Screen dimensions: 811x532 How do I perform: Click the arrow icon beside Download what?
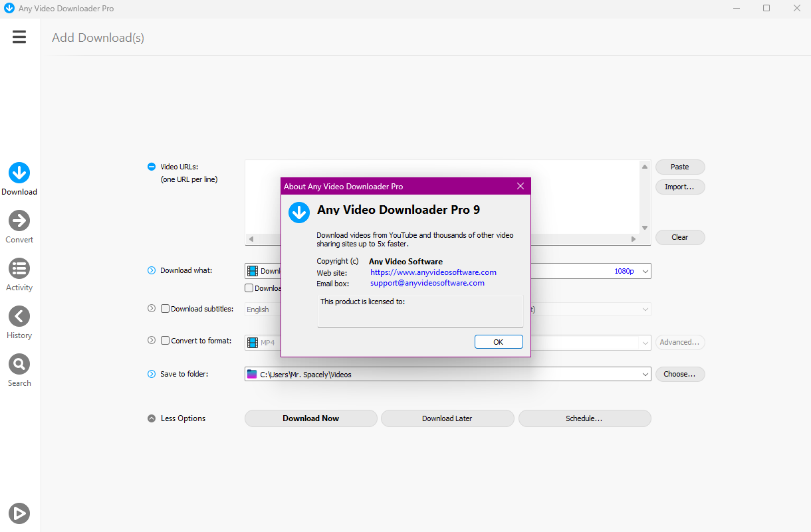coord(151,270)
